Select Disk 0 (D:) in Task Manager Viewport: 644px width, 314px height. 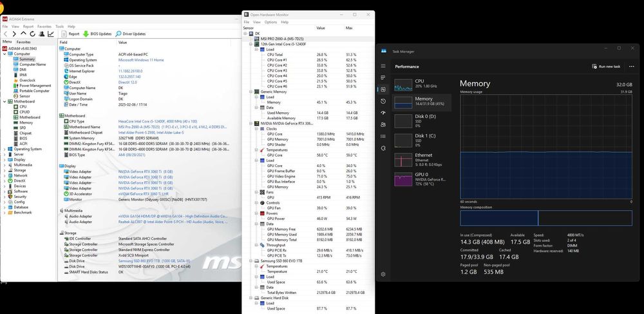[421, 121]
